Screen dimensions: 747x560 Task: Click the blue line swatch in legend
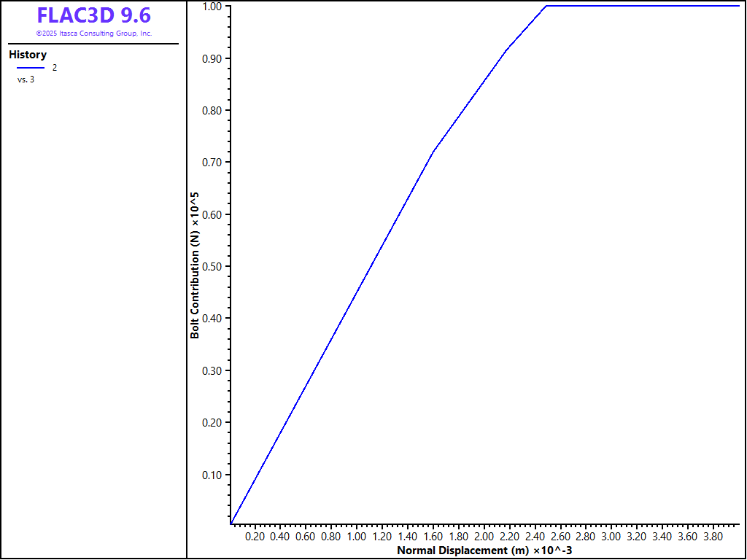pos(31,68)
